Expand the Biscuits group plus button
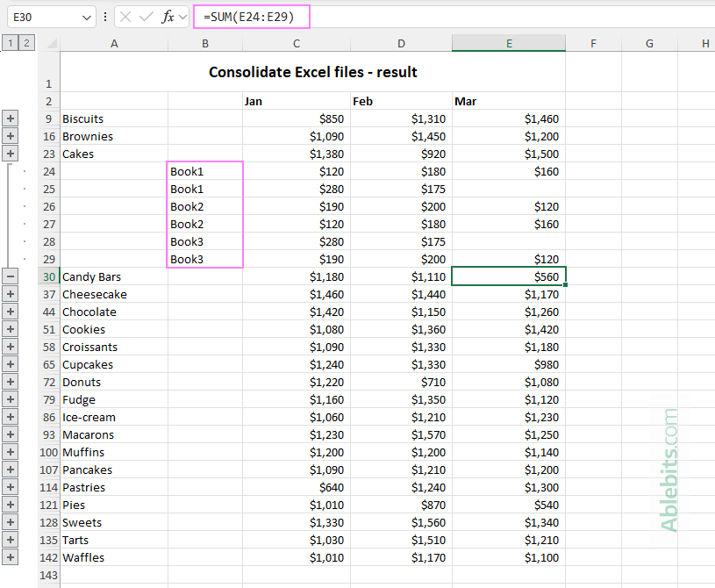Screen dimensions: 715x588 [x=10, y=118]
